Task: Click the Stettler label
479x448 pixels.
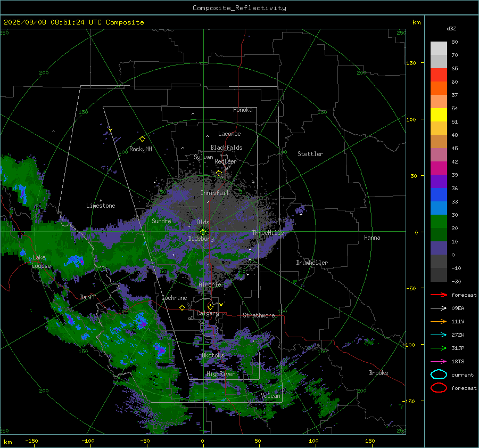Action: pos(310,154)
